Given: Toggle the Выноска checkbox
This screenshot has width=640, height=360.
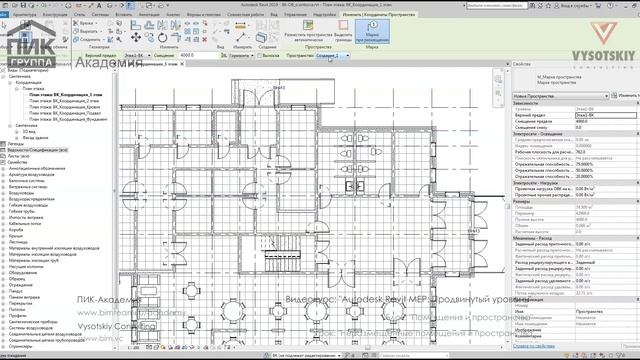Looking at the screenshot, I should pyautogui.click(x=259, y=56).
